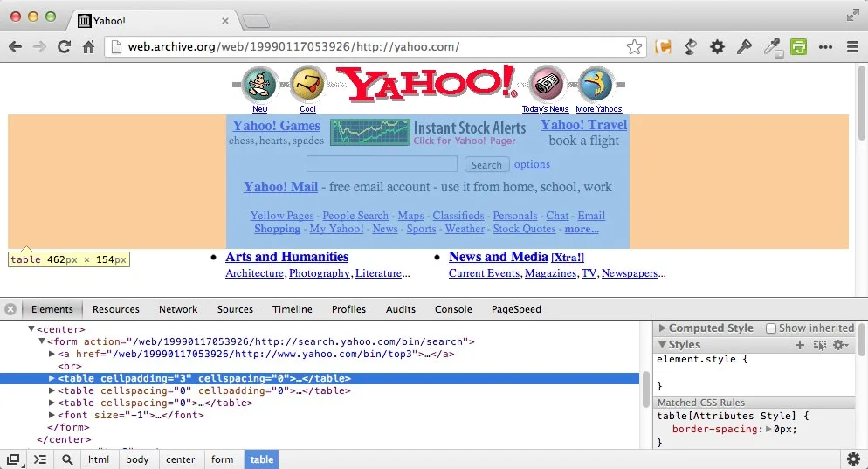Open the Yahoo! Travel link
Image resolution: width=868 pixels, height=469 pixels.
[584, 125]
